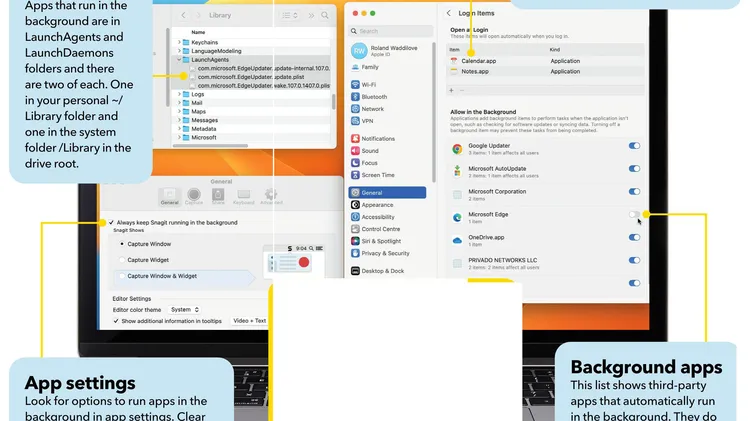
Task: Switch to Snagit General preferences tab
Action: 169,197
